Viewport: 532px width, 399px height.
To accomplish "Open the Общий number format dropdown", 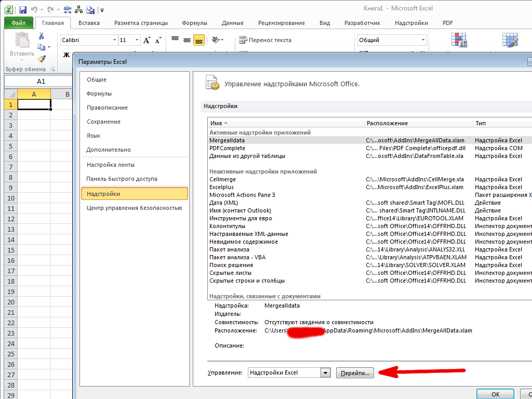I will (x=423, y=40).
